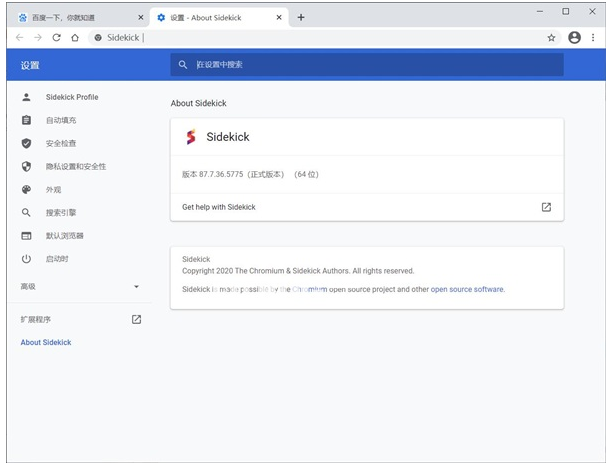Focus the settings search field

pos(367,65)
